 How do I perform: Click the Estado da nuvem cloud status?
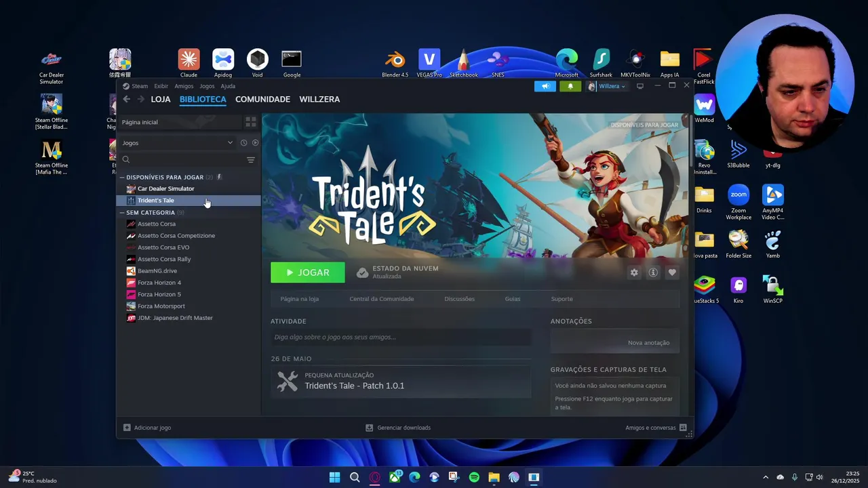click(397, 272)
